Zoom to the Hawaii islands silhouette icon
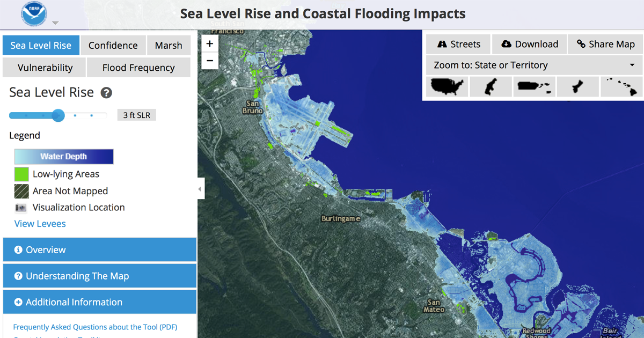Screen dimensions: 644x338 [621, 86]
